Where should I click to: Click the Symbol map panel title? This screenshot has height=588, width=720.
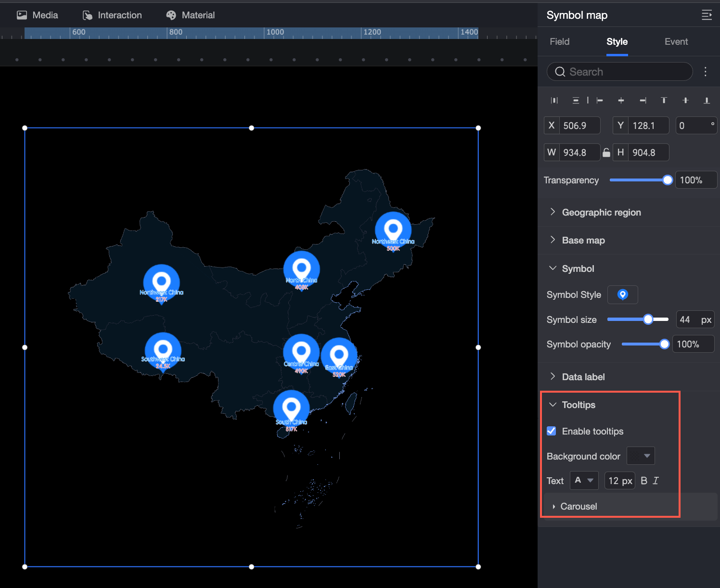pyautogui.click(x=577, y=15)
